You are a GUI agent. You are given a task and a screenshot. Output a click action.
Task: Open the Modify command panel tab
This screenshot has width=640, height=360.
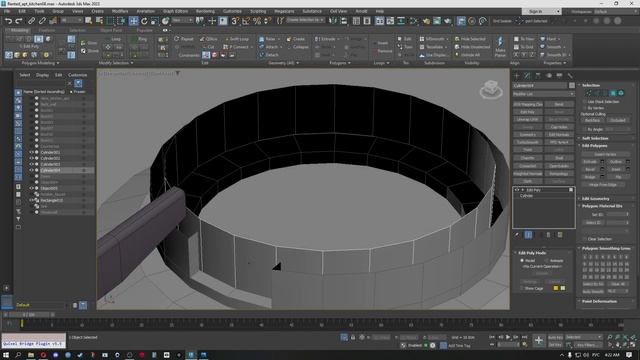(x=527, y=76)
